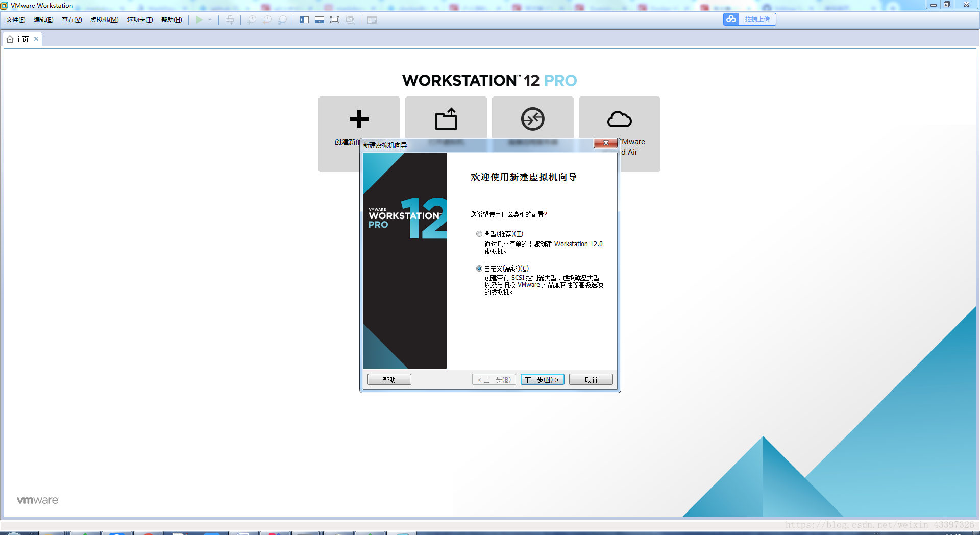Click the Unity mode toolbar icon
This screenshot has width=980, height=535.
pos(350,20)
